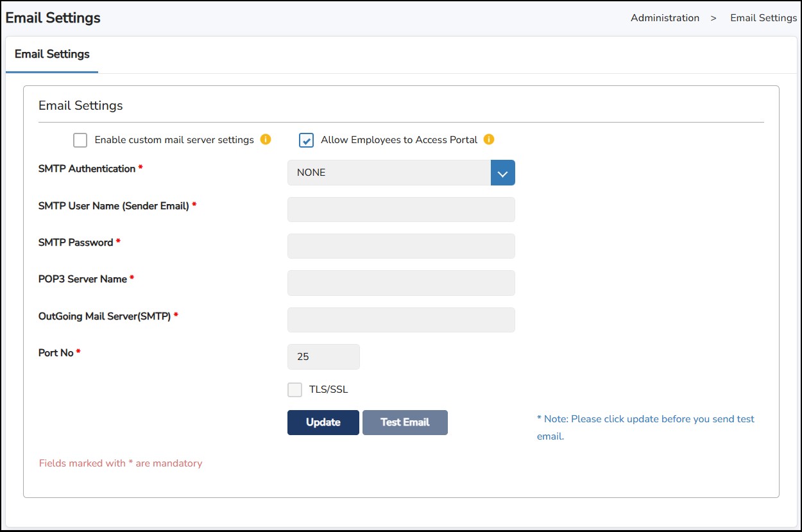Screen dimensions: 802x532
Task: Enable custom mail server settings checkbox
Action: [80, 140]
